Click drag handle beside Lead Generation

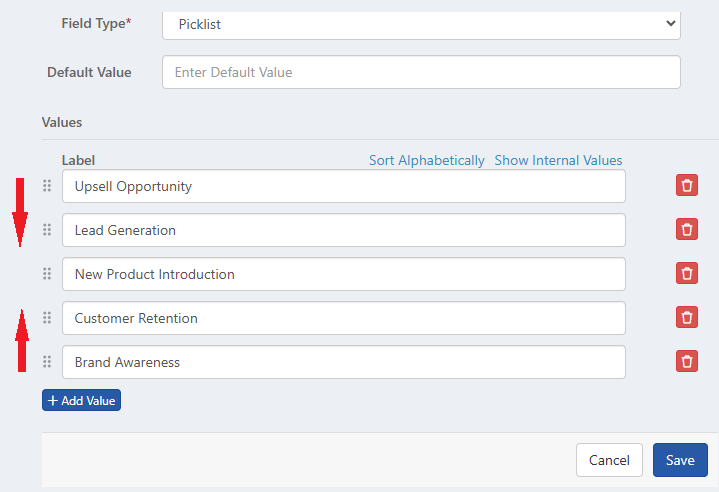[x=46, y=230]
